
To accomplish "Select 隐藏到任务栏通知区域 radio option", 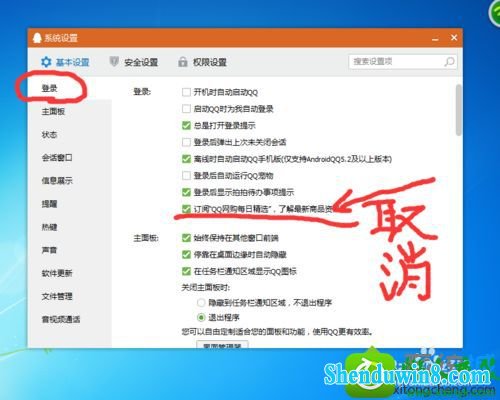I will 201,303.
